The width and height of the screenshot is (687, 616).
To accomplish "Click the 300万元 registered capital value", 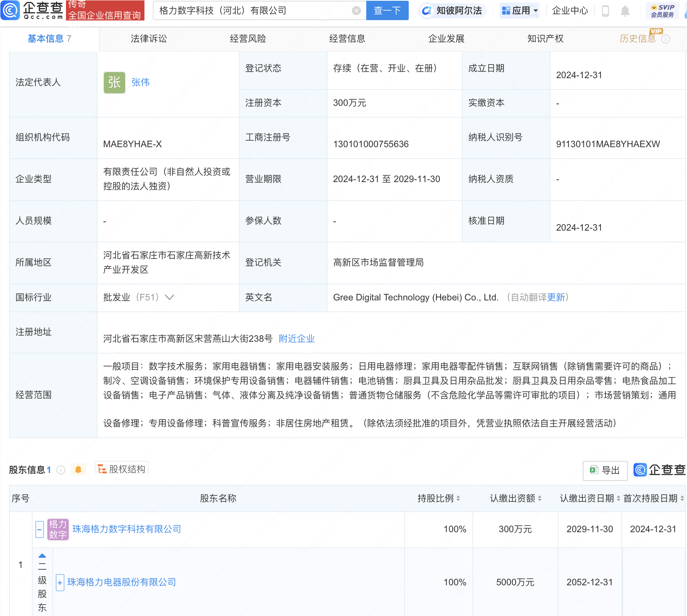I will (350, 103).
